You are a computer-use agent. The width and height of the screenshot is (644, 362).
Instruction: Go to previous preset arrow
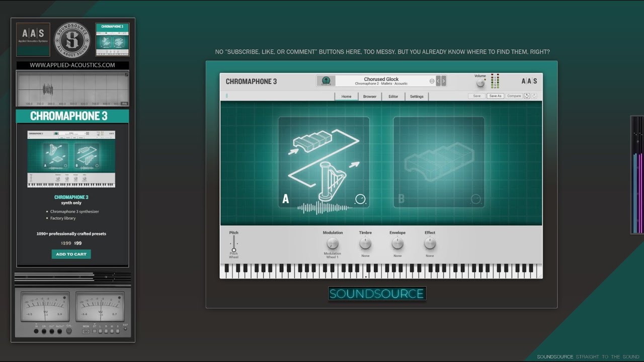click(438, 81)
